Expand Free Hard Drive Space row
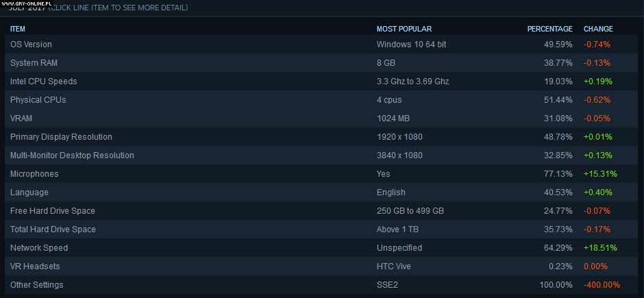 (53, 211)
